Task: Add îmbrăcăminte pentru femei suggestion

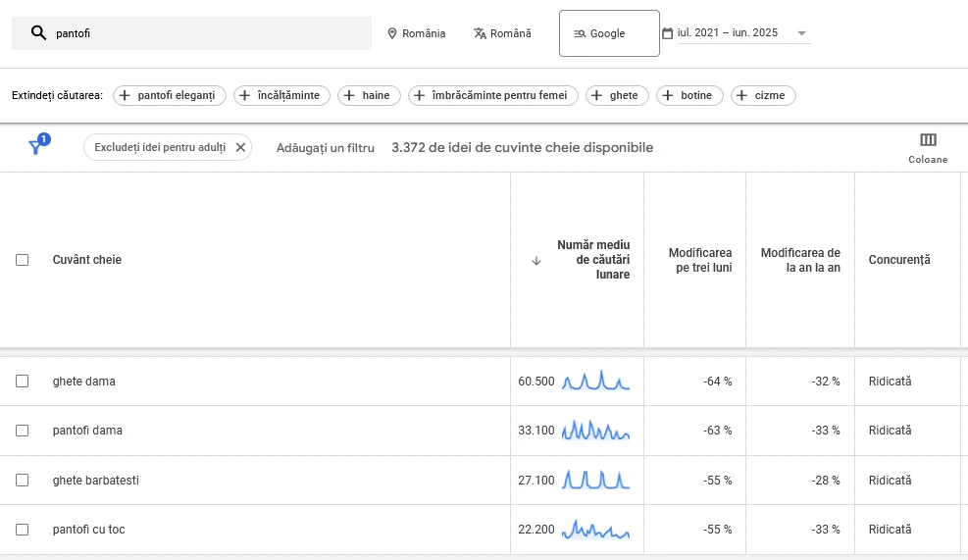Action: (492, 96)
